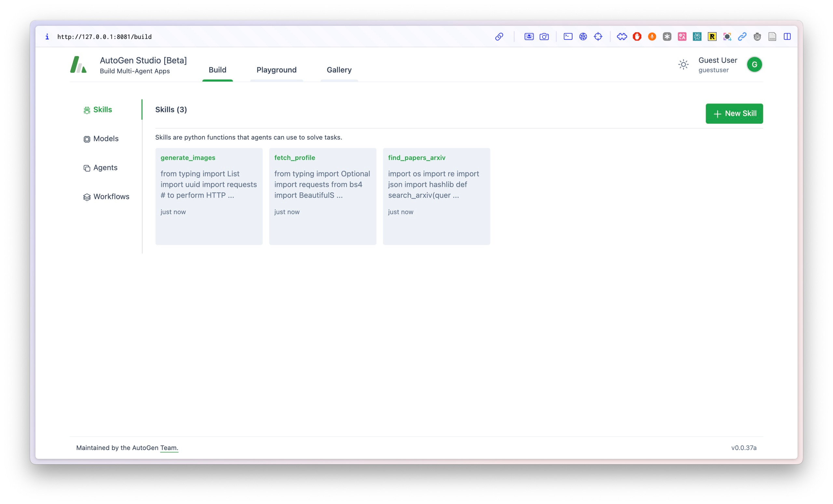Switch to the Gallery tab
This screenshot has width=833, height=504.
pos(339,70)
